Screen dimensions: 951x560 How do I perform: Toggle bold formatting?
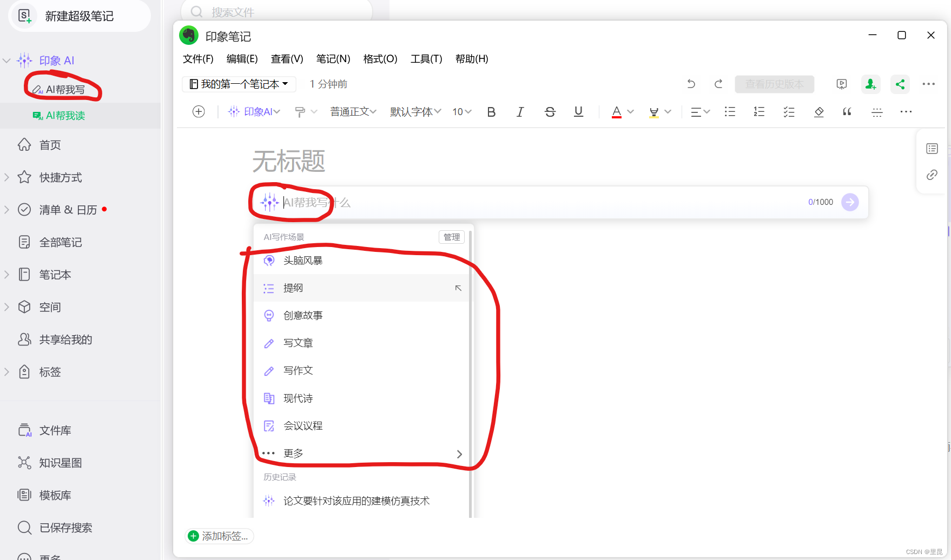click(x=491, y=112)
